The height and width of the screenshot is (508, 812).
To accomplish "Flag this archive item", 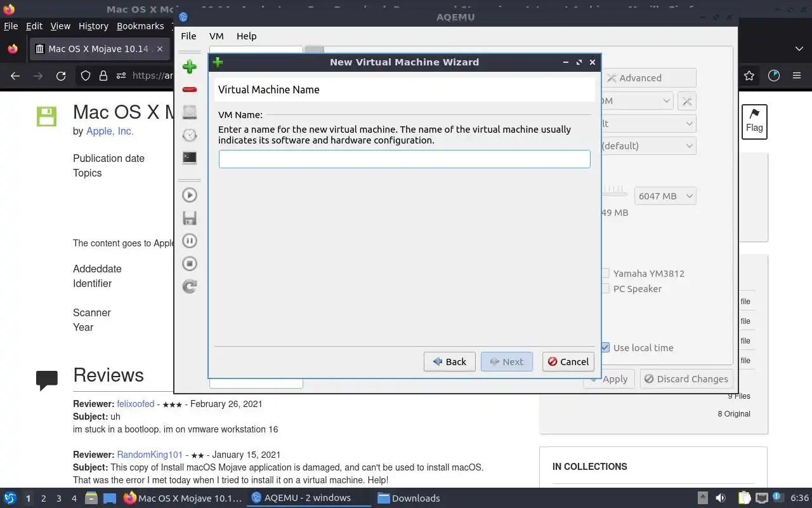I will click(x=754, y=121).
